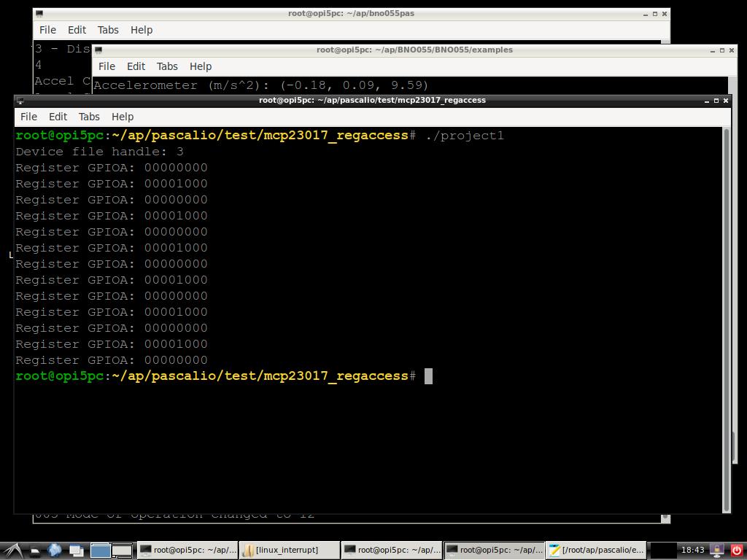Click the Accelerometer (m/s^2) output line
This screenshot has width=747, height=560.
(x=261, y=85)
